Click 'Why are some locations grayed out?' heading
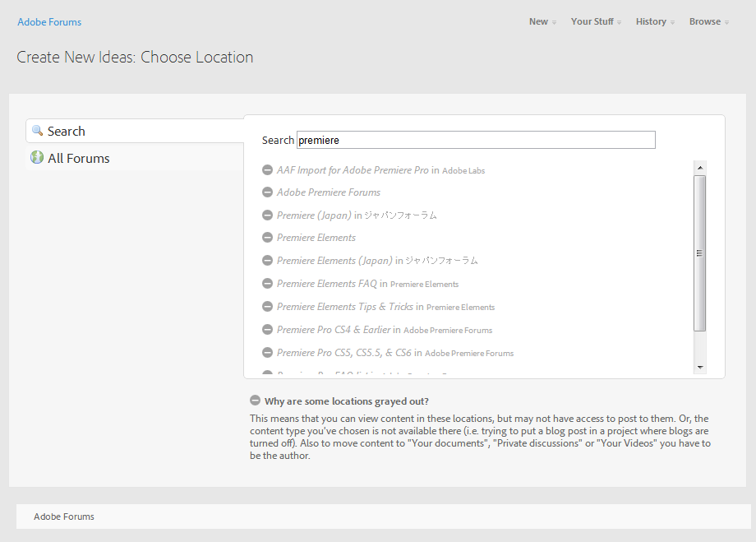This screenshot has width=756, height=542. (x=346, y=401)
